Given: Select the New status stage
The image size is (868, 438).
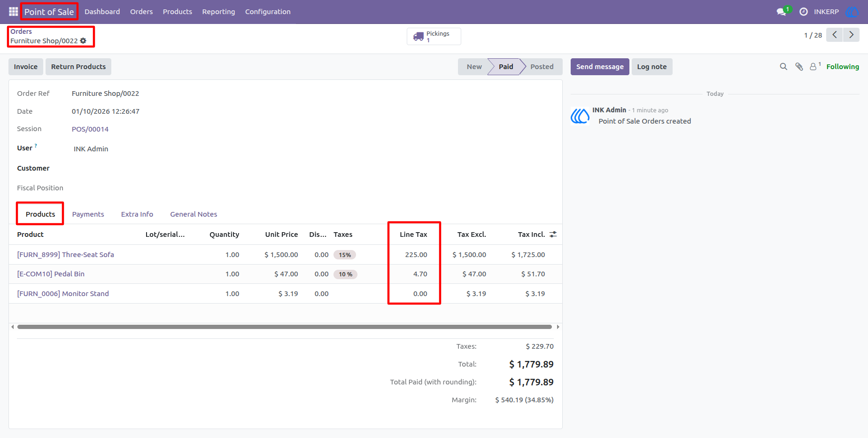Looking at the screenshot, I should (x=474, y=67).
